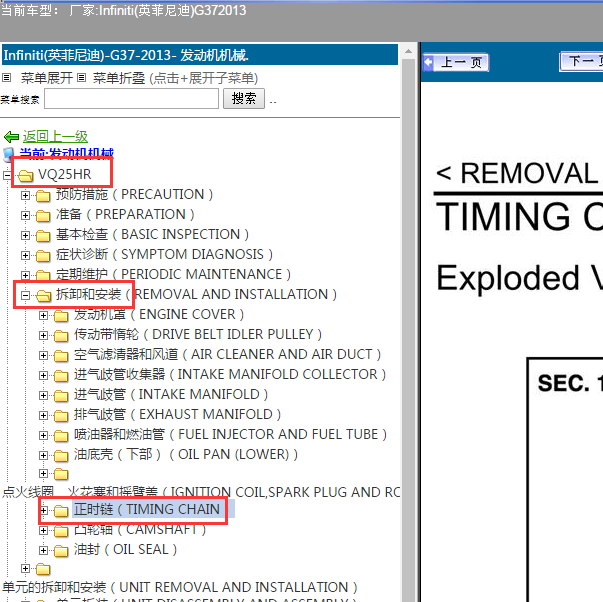Click the 菜单折叠 collapse-all menu icon

[81, 78]
